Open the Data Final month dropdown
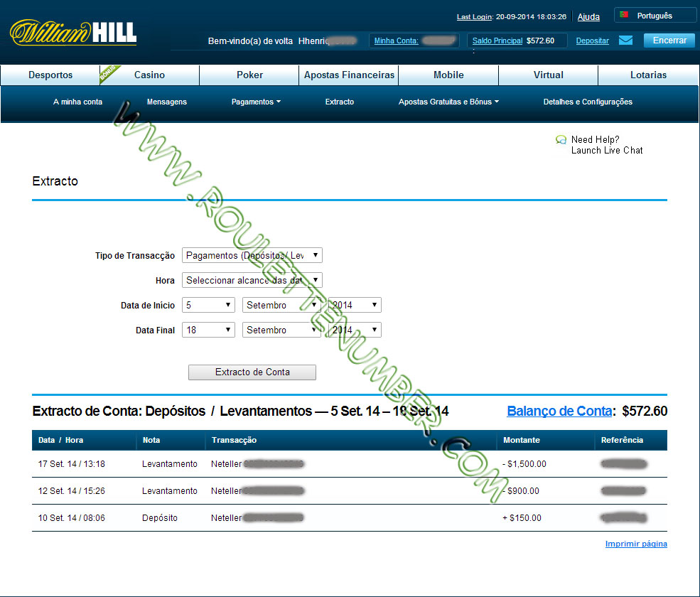Screen dimensions: 700x597 tap(281, 330)
